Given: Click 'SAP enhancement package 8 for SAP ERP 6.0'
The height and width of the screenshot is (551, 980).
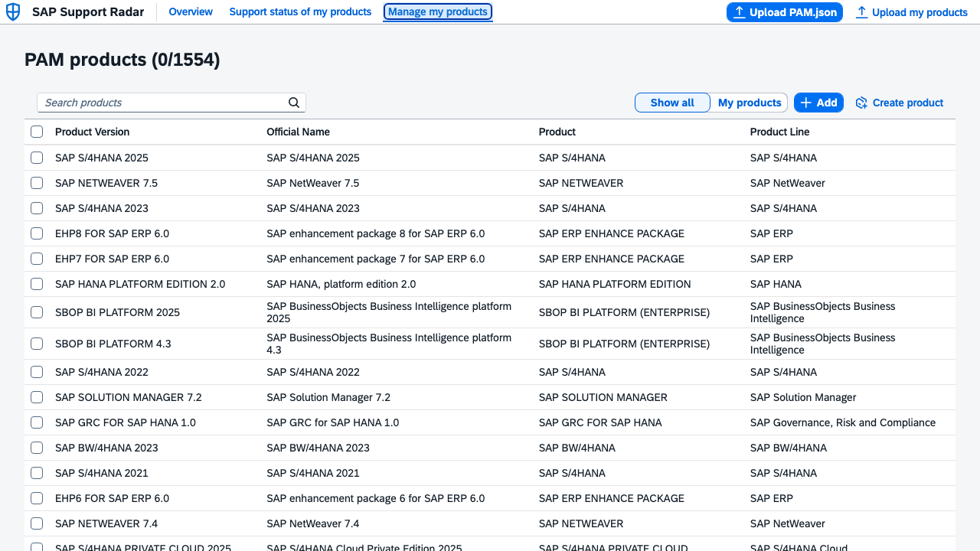Looking at the screenshot, I should (376, 233).
